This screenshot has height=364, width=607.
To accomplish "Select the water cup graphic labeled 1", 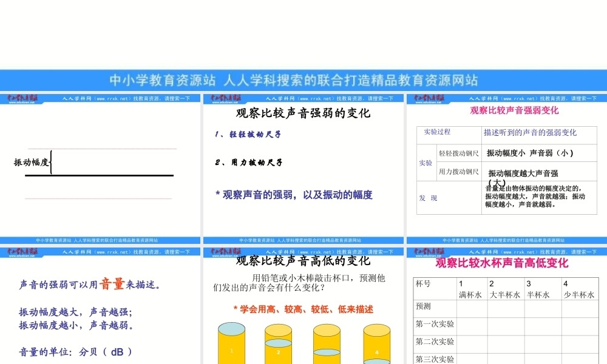I will [x=231, y=343].
